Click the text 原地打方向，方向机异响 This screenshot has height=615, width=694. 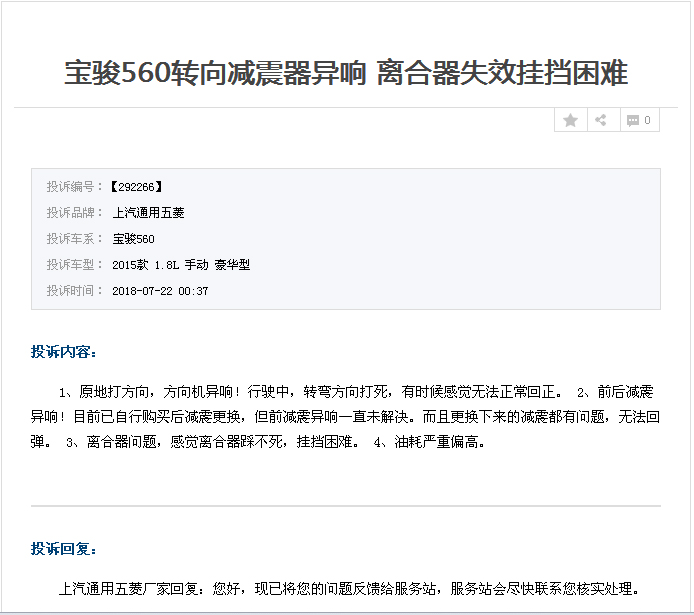[156, 392]
